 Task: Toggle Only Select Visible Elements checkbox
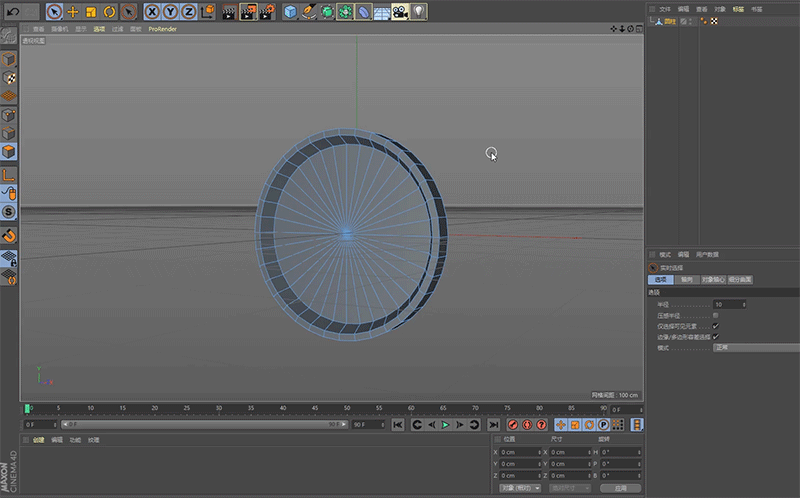(x=715, y=326)
